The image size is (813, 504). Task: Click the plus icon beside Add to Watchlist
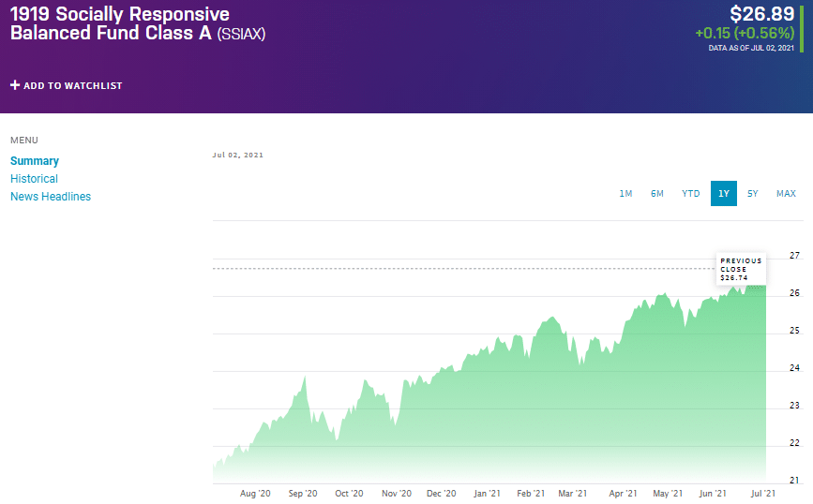click(x=15, y=85)
